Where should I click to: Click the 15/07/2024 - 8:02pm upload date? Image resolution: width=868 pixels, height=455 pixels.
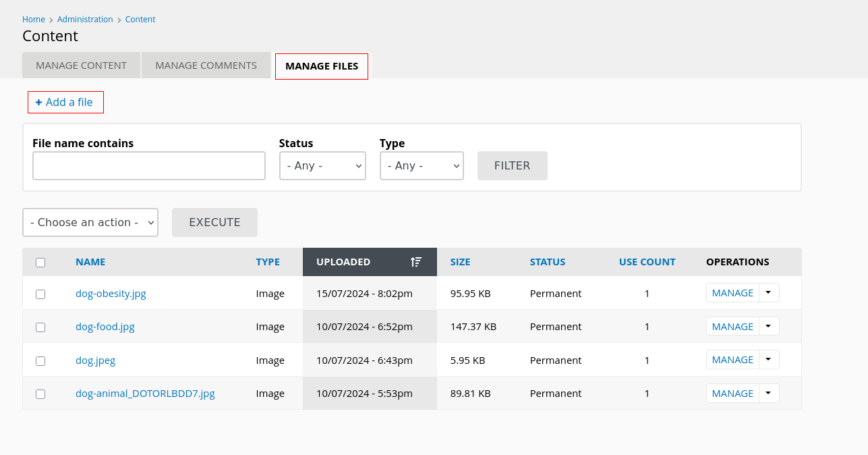364,294
